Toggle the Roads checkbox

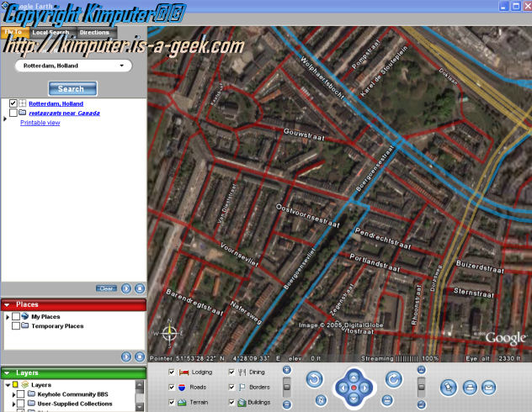click(x=172, y=388)
